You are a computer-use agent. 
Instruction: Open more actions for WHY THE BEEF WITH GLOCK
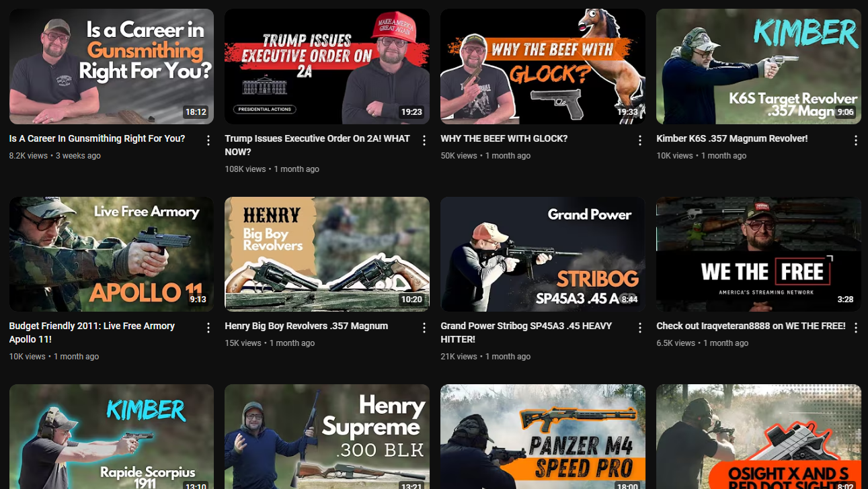click(x=640, y=140)
